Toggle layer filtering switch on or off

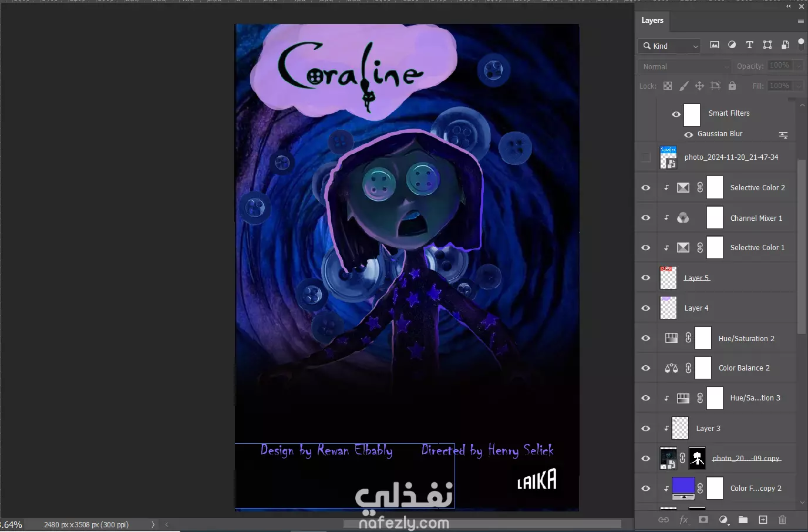(801, 44)
